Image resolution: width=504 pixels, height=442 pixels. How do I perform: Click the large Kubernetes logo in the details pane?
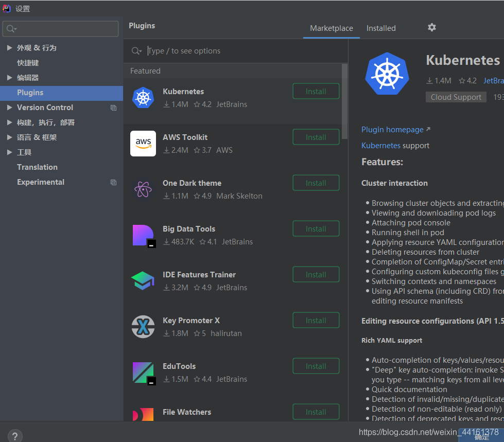[387, 74]
